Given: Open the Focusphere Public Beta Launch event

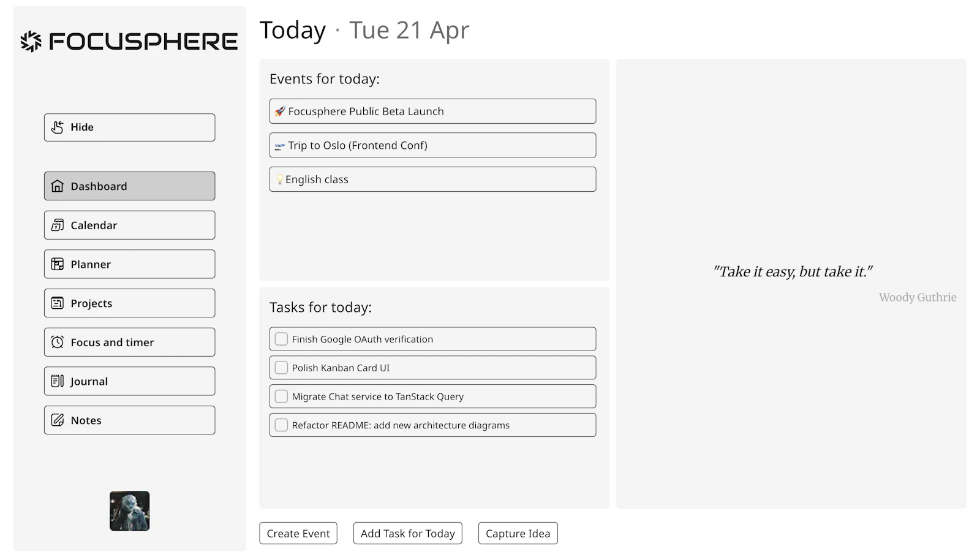Looking at the screenshot, I should click(432, 112).
